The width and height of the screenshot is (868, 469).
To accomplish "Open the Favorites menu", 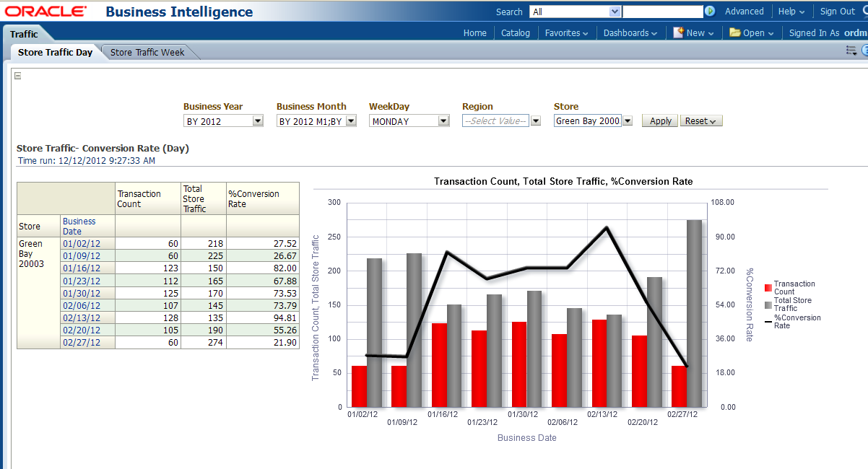I will (x=566, y=32).
